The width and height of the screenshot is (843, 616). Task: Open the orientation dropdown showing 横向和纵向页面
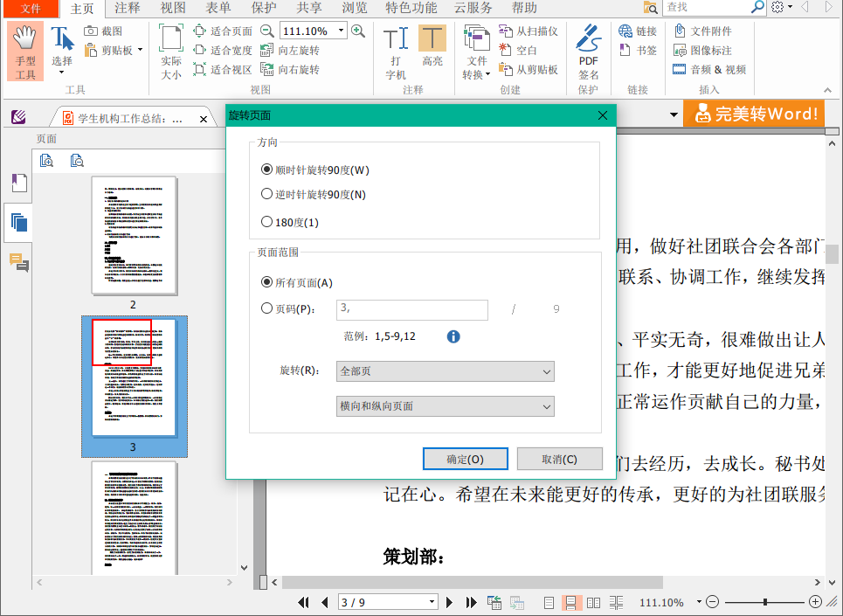pos(445,405)
